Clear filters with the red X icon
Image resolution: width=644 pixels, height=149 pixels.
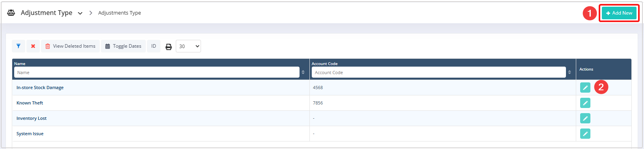[x=33, y=46]
